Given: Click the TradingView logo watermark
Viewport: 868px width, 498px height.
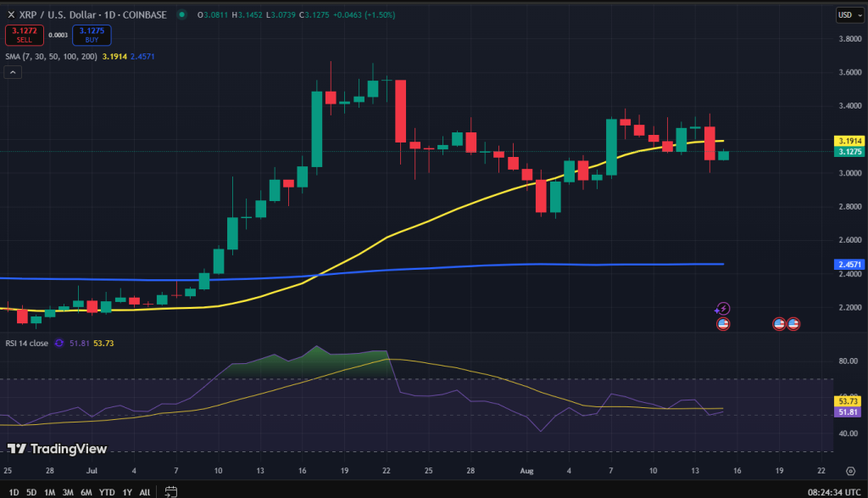Looking at the screenshot, I should point(57,448).
